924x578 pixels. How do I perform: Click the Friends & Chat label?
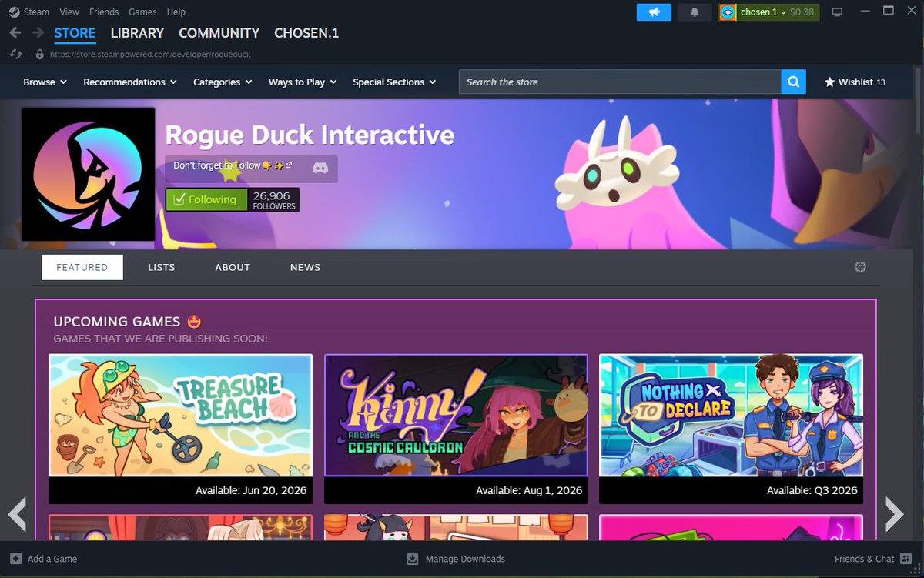[x=864, y=559]
